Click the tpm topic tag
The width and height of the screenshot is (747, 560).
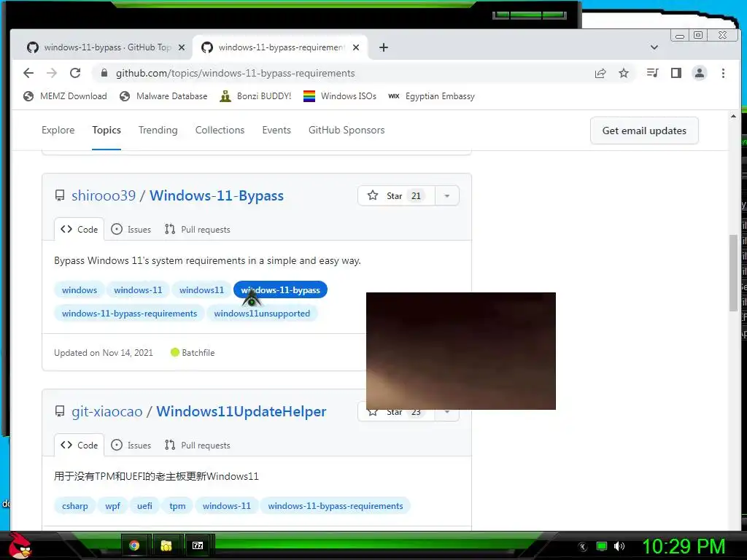click(178, 506)
